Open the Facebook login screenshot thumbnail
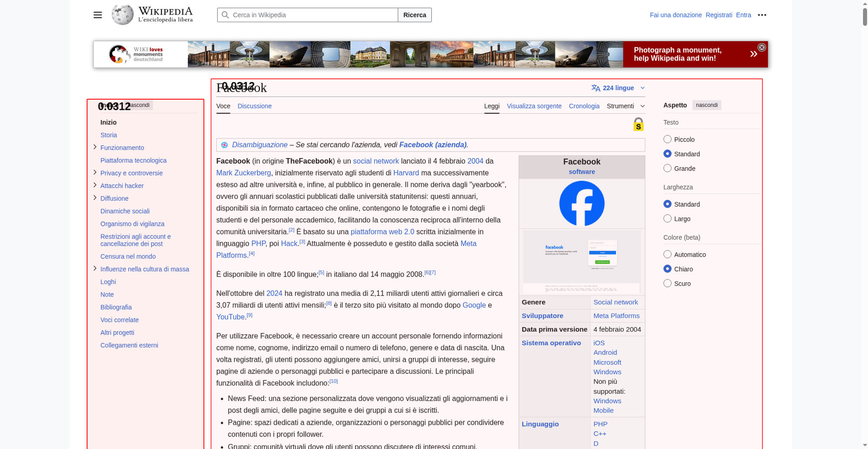This screenshot has height=449, width=868. [x=582, y=262]
